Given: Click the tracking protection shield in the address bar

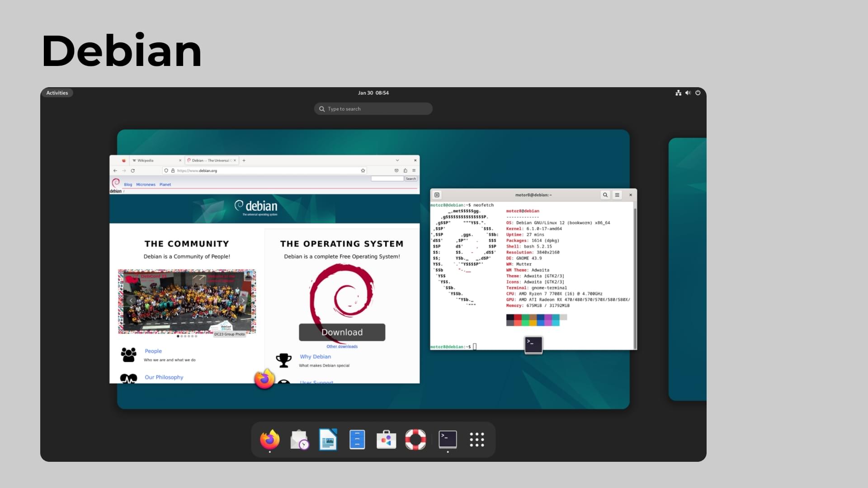Looking at the screenshot, I should 166,171.
